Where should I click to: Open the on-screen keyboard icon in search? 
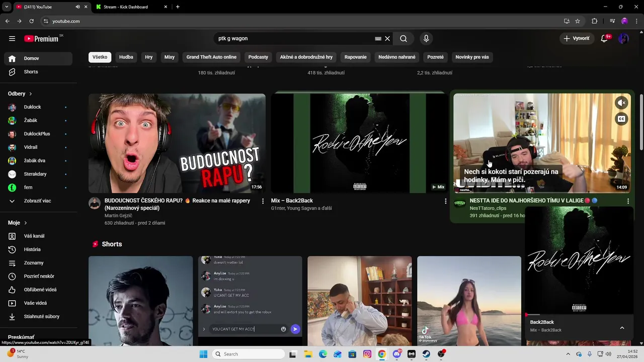coord(378,38)
